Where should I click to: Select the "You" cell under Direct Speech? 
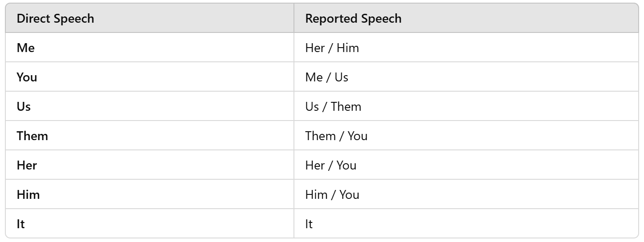pos(27,77)
